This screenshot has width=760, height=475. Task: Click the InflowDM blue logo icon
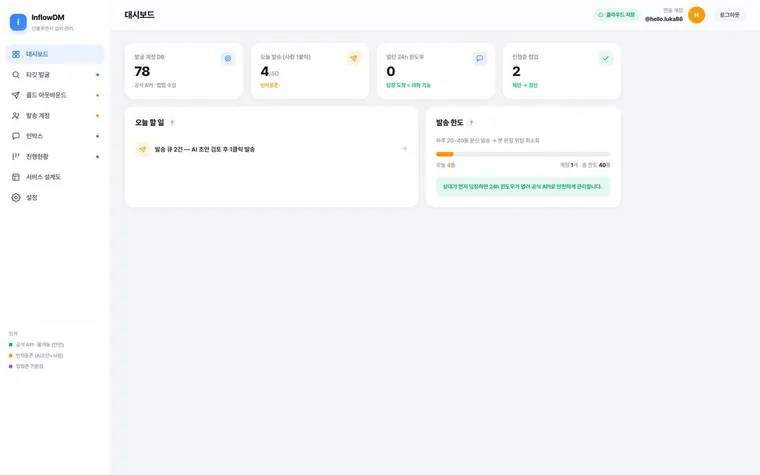(x=18, y=22)
